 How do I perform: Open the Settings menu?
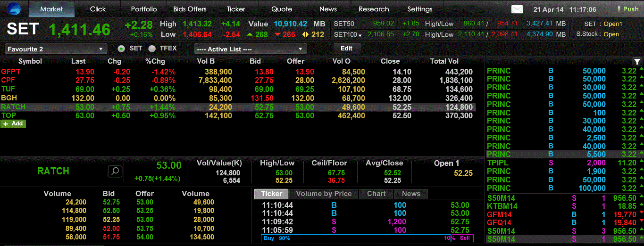pyautogui.click(x=420, y=9)
